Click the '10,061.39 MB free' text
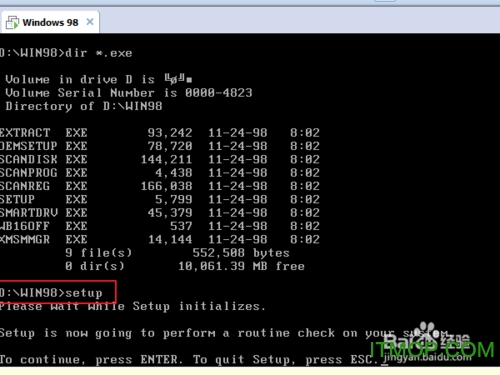The width and height of the screenshot is (500, 375). click(x=241, y=266)
